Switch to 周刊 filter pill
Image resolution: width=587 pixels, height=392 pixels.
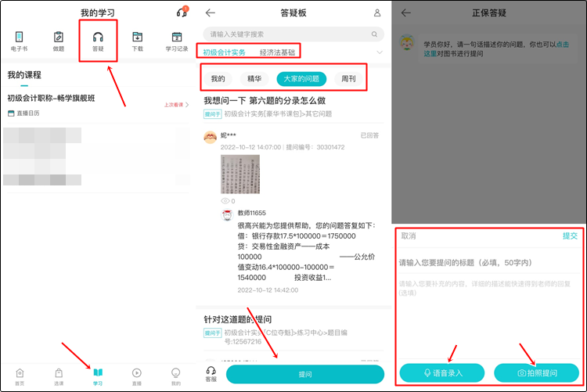click(348, 78)
